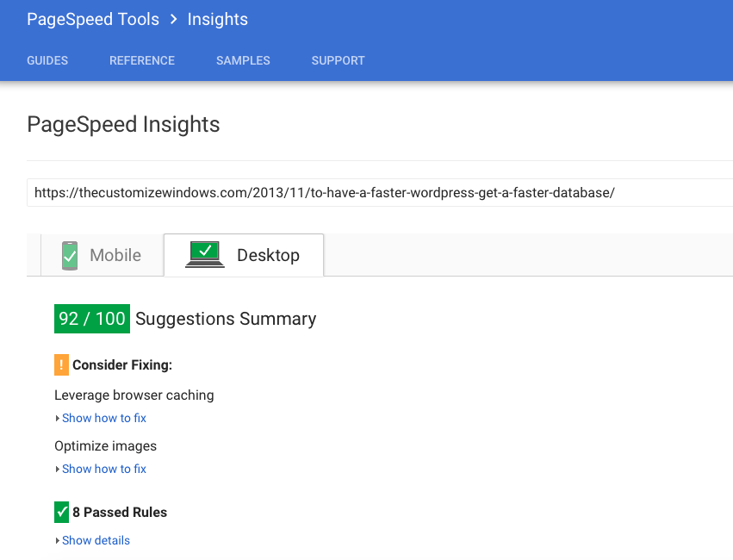Image resolution: width=733 pixels, height=560 pixels.
Task: Go to PageSpeed Tools breadcrumb link
Action: [93, 19]
